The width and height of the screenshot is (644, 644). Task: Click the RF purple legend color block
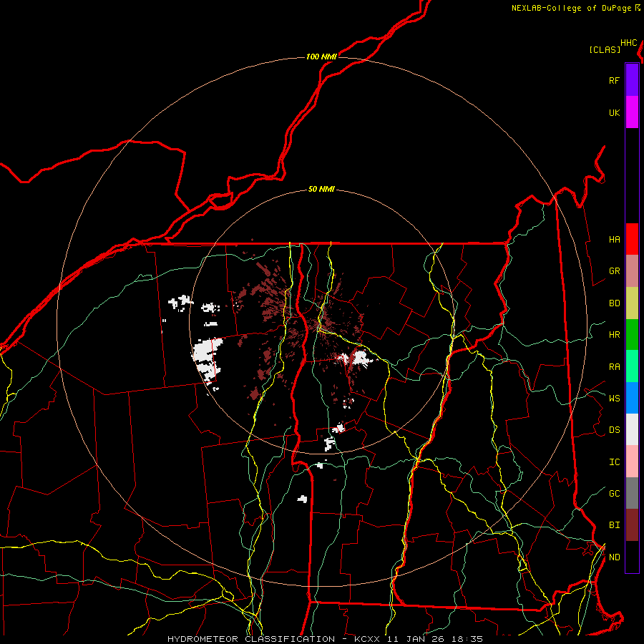632,79
